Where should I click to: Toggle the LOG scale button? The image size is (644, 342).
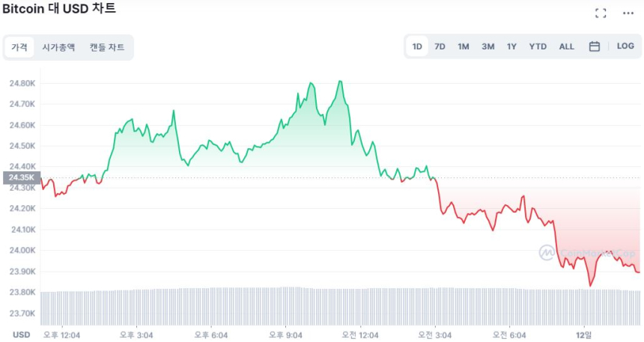click(625, 46)
